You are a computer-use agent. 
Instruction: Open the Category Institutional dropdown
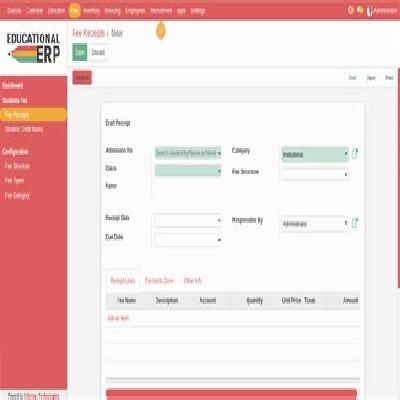[x=315, y=154]
